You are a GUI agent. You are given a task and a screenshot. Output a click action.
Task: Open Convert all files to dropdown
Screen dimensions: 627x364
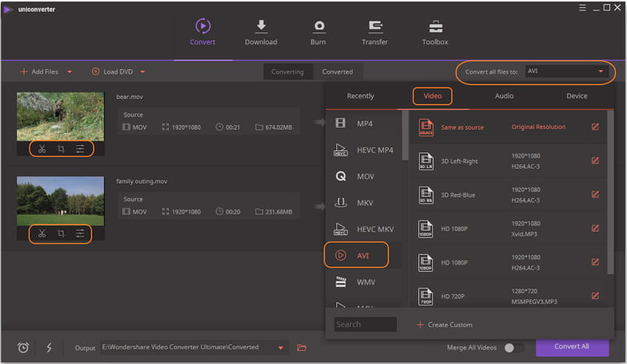(567, 71)
